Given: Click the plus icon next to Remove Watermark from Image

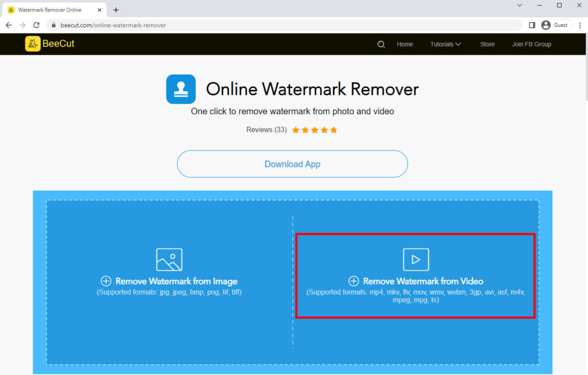Looking at the screenshot, I should tap(106, 281).
